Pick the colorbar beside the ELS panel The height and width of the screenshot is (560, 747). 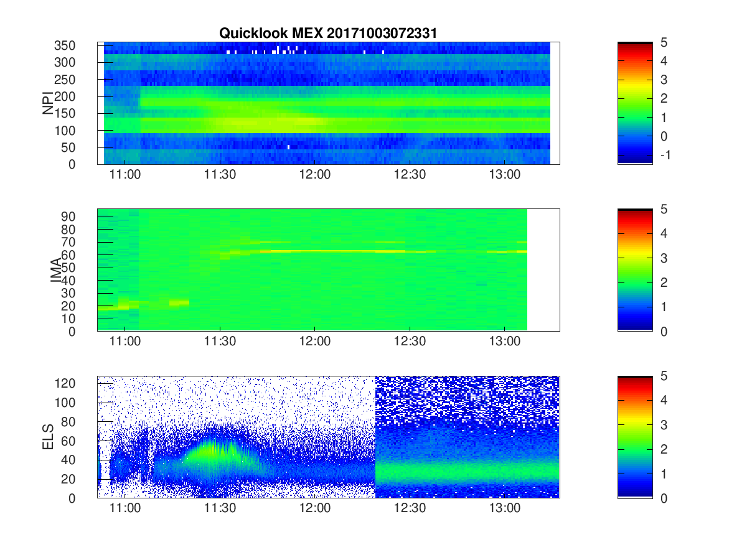click(635, 437)
